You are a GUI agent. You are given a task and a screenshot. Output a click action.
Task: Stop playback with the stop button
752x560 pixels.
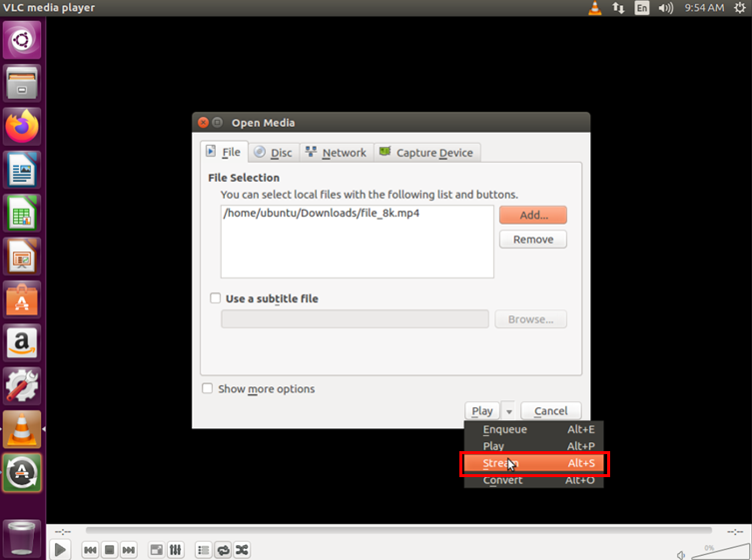click(109, 549)
